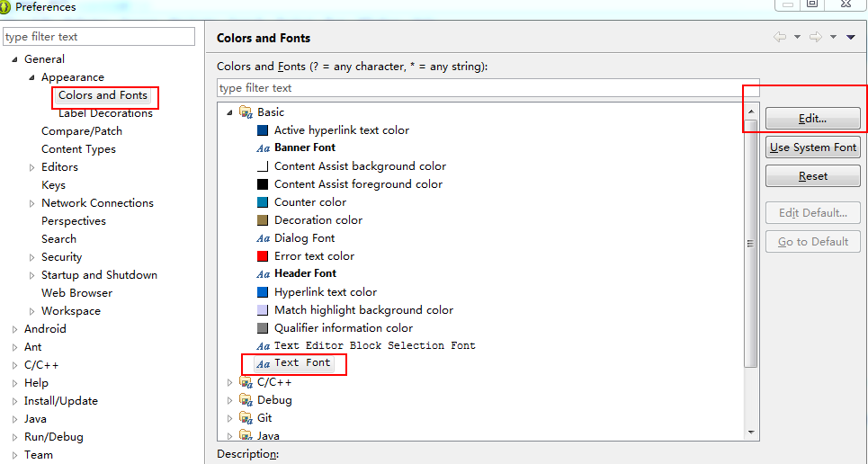Open the Web Browser preference page

(x=77, y=293)
